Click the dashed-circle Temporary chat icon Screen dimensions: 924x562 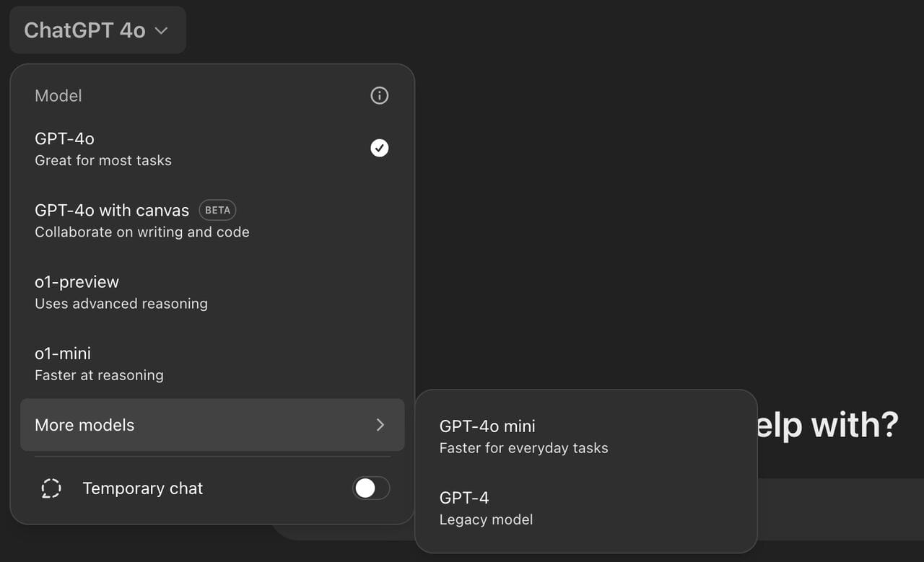[x=51, y=488]
